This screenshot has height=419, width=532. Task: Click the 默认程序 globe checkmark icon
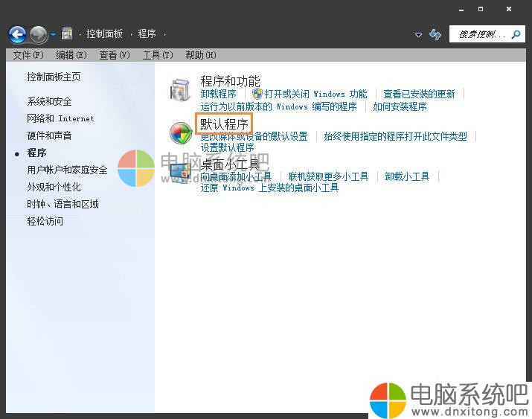click(x=182, y=133)
